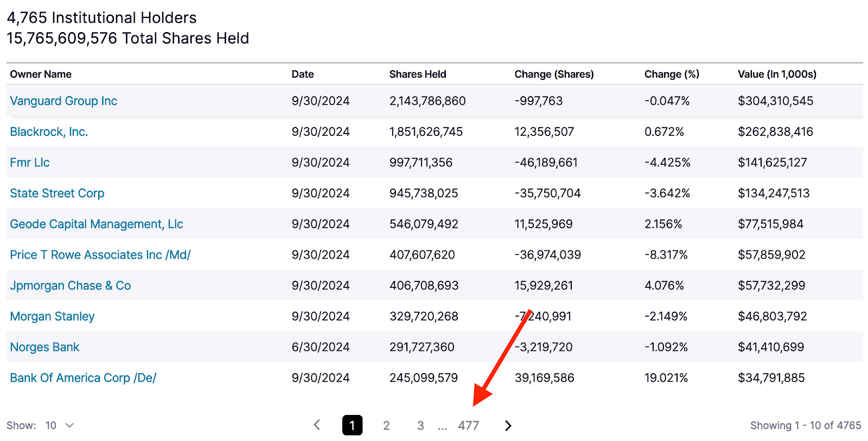The height and width of the screenshot is (441, 868).
Task: Jump to page 3
Action: tap(420, 426)
